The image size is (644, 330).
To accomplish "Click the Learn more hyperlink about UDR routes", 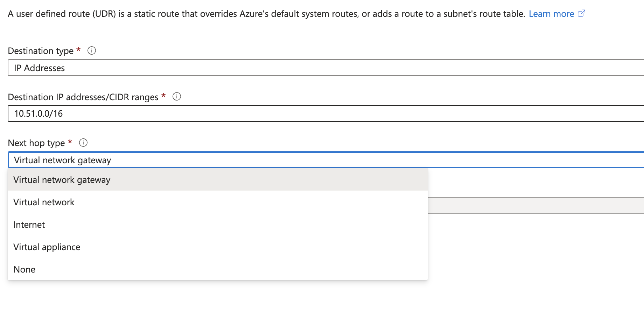I will (x=552, y=14).
